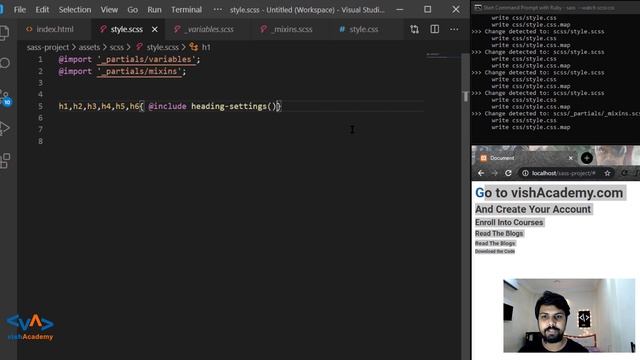The height and width of the screenshot is (360, 640).
Task: Open the Terminal menu
Action: tap(186, 9)
